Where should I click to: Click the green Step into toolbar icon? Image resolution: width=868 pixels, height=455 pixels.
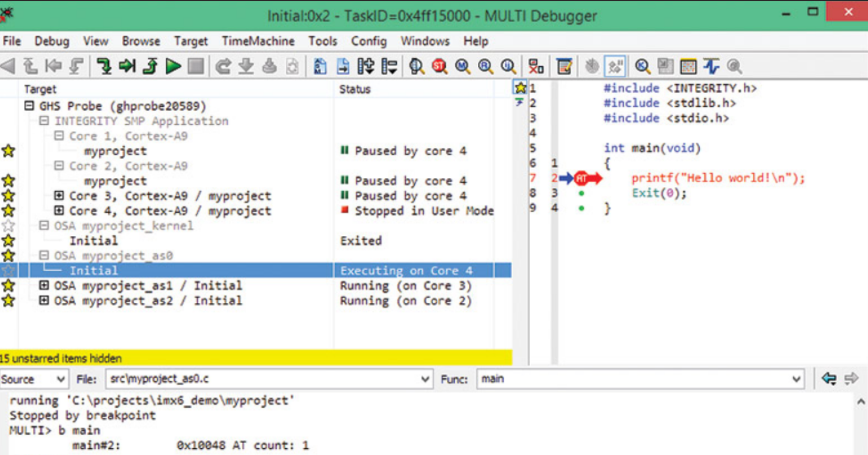[103, 66]
